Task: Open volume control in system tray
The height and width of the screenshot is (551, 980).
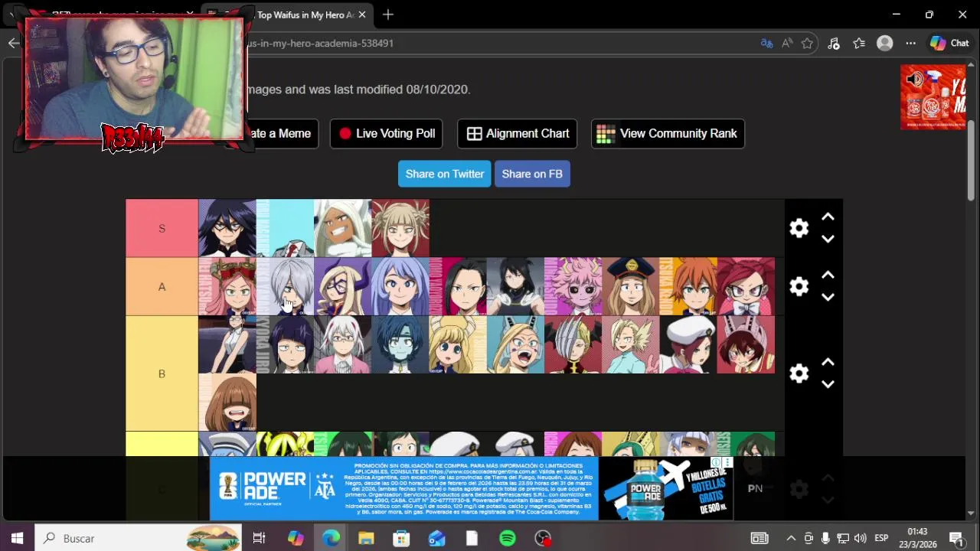Action: click(x=860, y=538)
